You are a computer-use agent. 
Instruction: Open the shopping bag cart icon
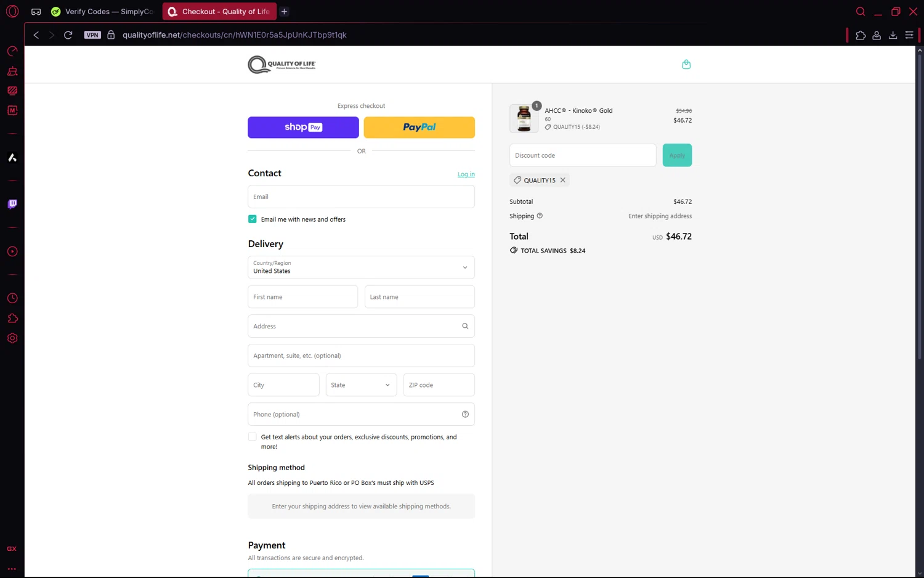coord(686,64)
